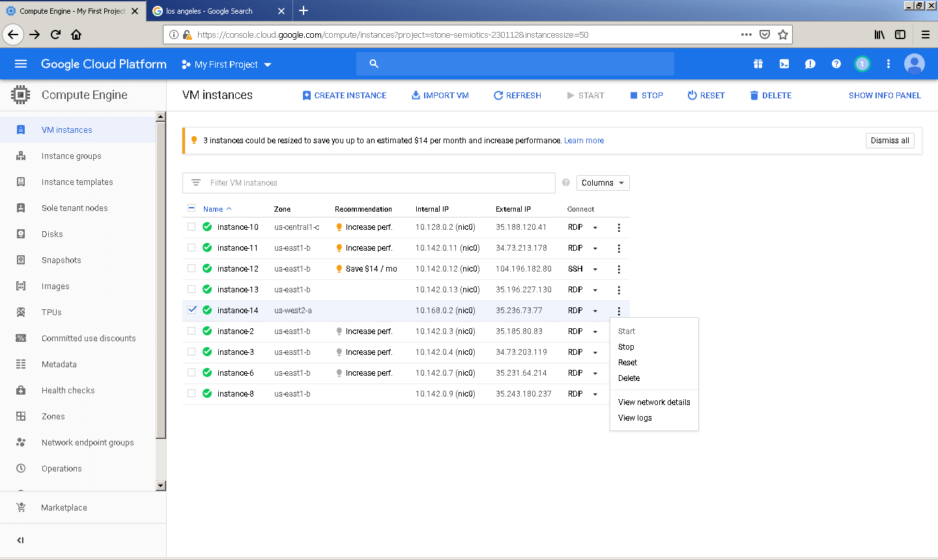Follow the Learn more link
This screenshot has width=938, height=560.
tap(584, 141)
